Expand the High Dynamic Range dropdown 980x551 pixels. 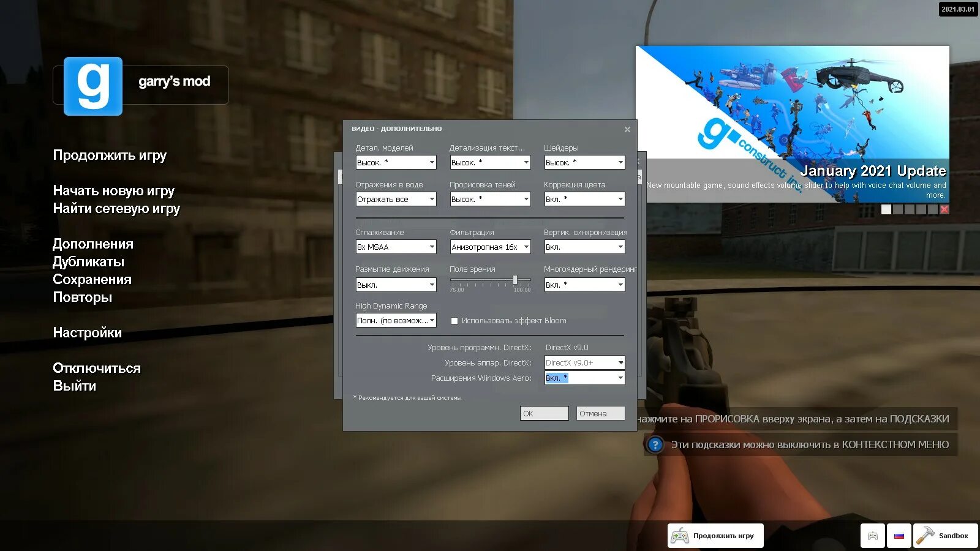(x=396, y=320)
